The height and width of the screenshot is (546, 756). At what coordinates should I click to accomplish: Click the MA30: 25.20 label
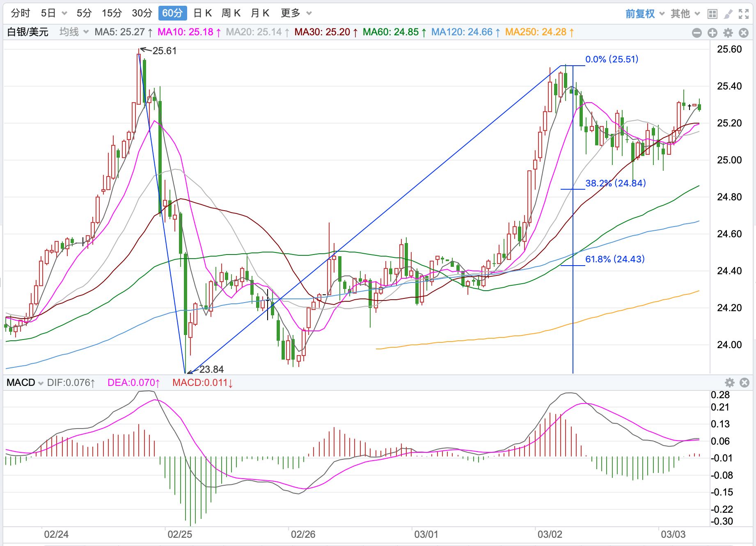326,32
